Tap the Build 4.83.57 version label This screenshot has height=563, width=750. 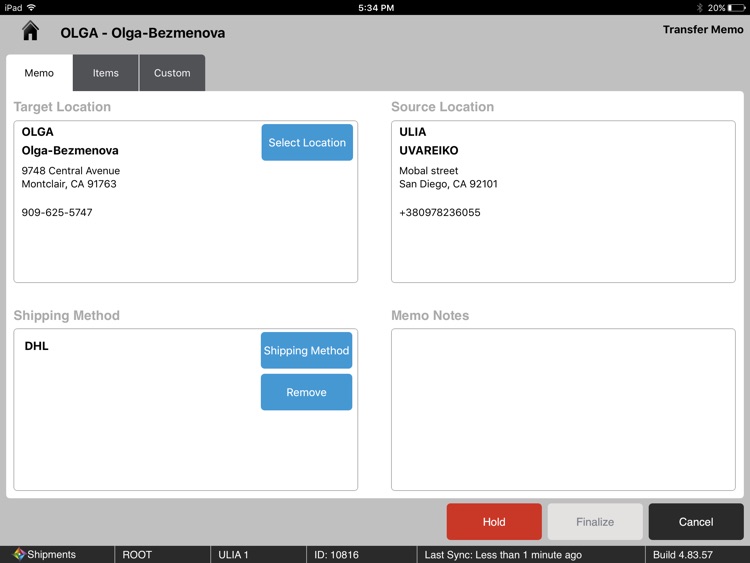pyautogui.click(x=683, y=554)
